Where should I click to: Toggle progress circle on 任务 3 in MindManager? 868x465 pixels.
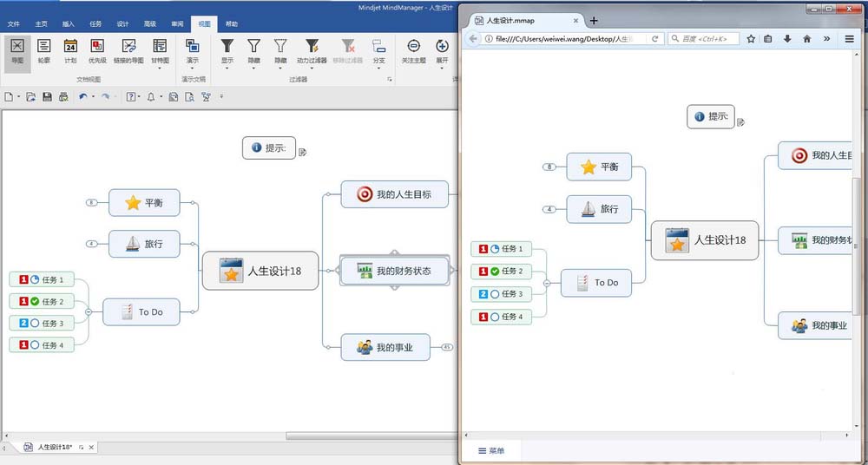35,324
